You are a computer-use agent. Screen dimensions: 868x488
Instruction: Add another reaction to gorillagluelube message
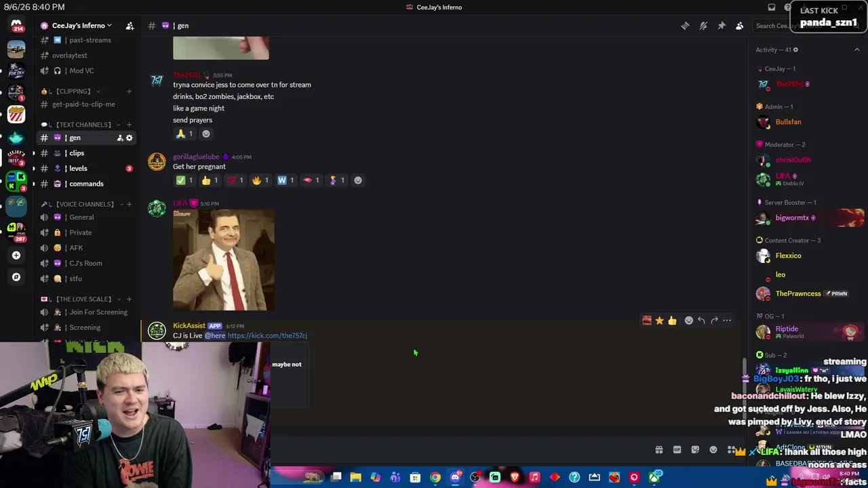tap(358, 180)
